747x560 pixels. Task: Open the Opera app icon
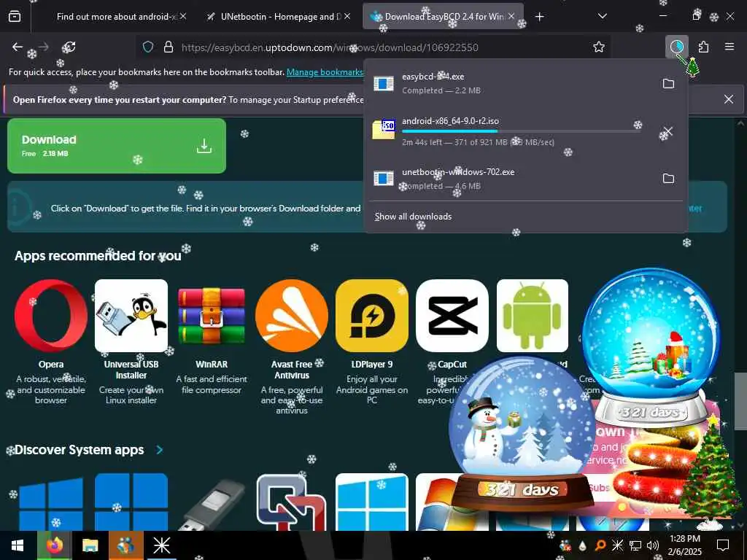pos(51,316)
